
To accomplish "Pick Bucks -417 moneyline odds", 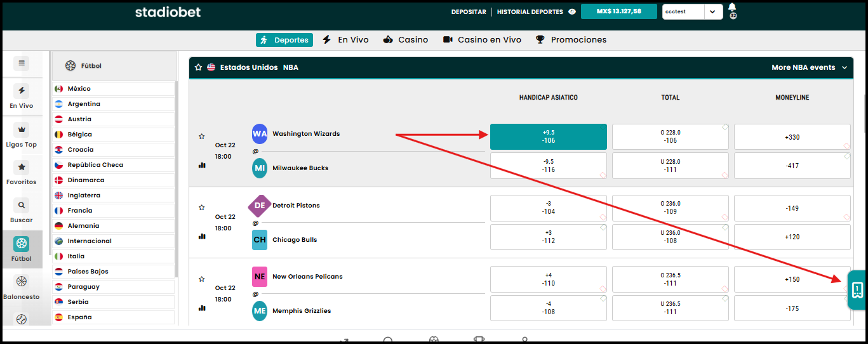I will pos(792,166).
